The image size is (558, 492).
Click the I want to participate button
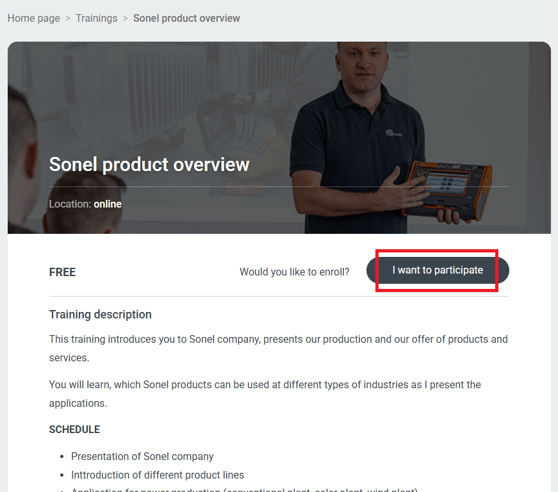[437, 270]
